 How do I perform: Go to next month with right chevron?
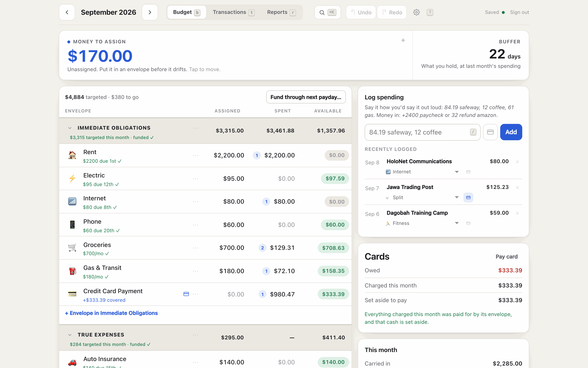[x=150, y=12]
